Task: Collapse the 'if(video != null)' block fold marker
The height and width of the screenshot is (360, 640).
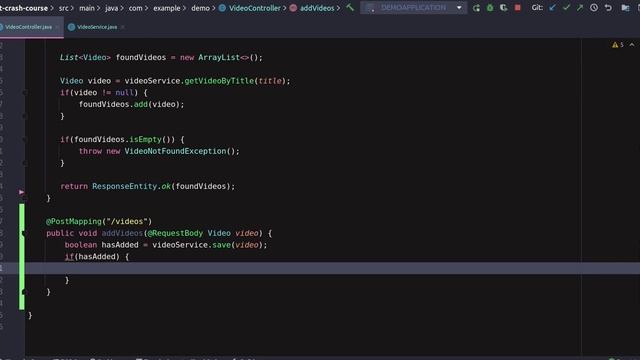Action: coord(24,93)
